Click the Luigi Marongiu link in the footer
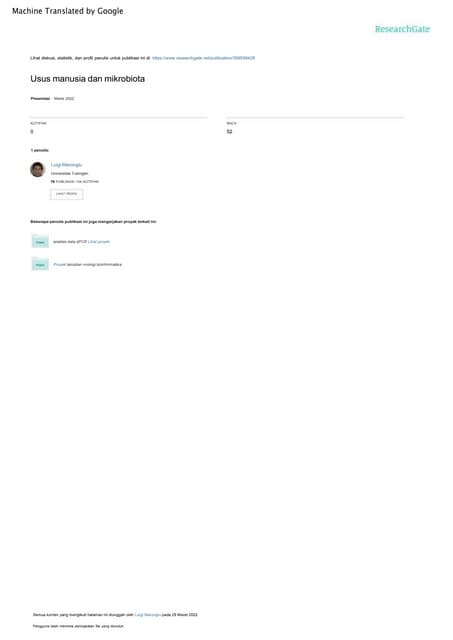 [148, 615]
